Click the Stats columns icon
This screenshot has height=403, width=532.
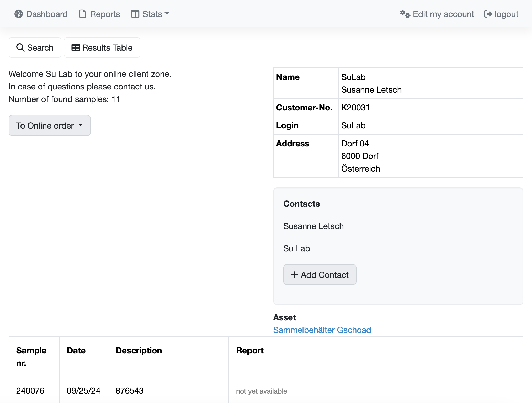click(x=135, y=14)
